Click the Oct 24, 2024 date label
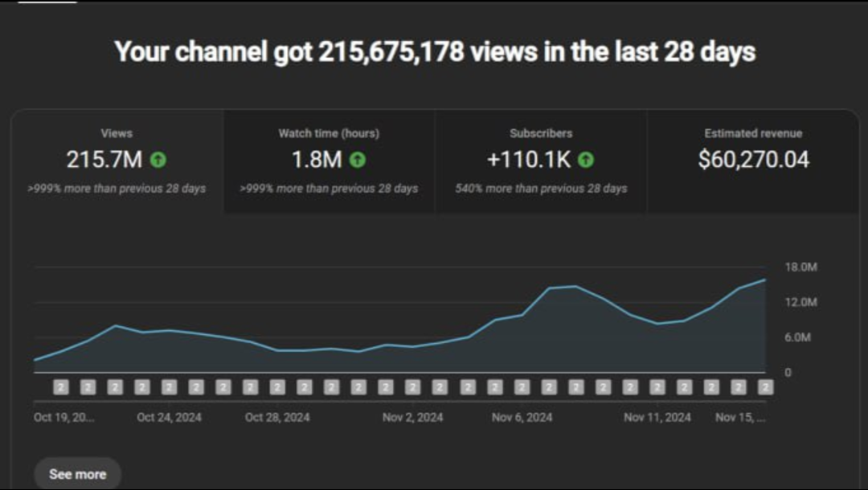The width and height of the screenshot is (868, 490). tap(170, 418)
